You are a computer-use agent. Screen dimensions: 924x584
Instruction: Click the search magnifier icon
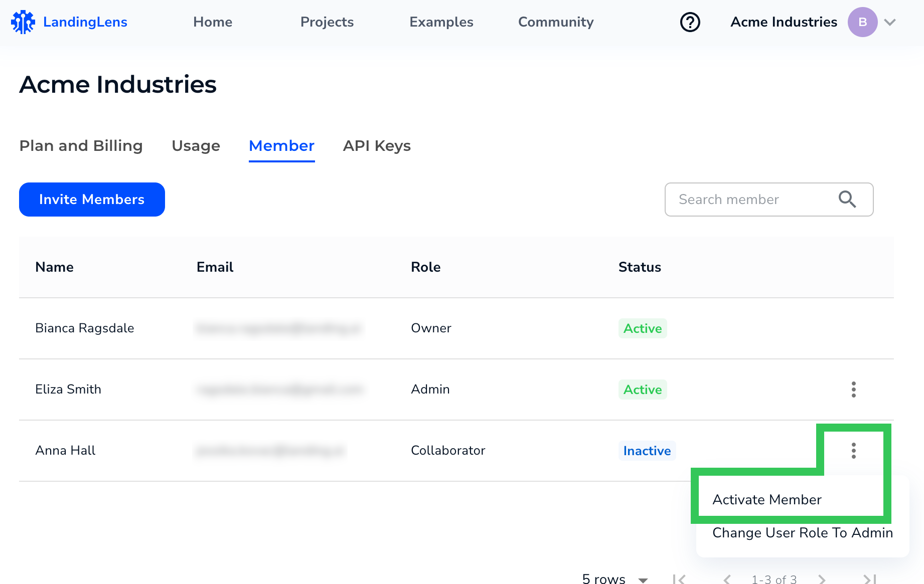[x=847, y=199]
